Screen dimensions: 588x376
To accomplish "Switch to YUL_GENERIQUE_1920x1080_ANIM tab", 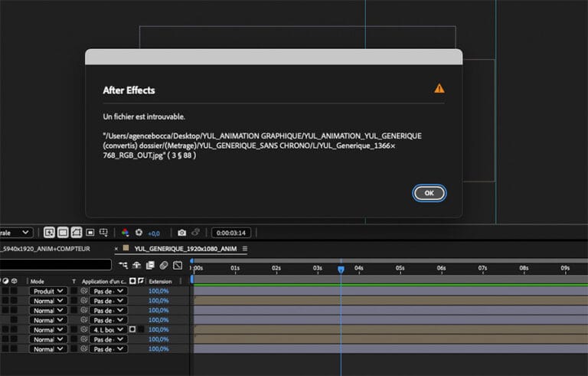I will pyautogui.click(x=185, y=249).
